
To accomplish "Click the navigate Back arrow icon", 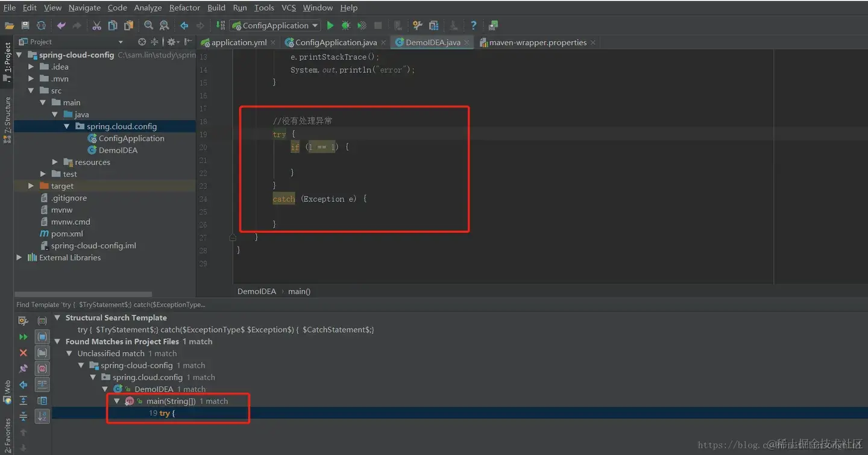I will [184, 25].
